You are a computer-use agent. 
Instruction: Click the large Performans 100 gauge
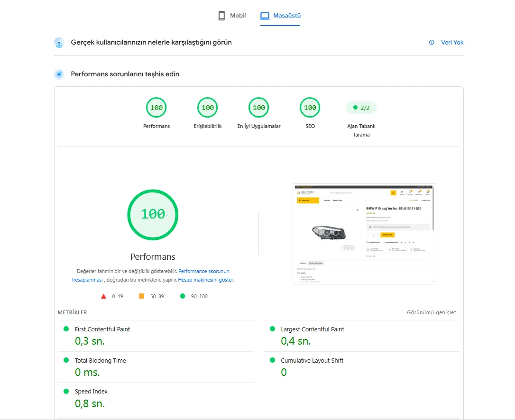[153, 214]
